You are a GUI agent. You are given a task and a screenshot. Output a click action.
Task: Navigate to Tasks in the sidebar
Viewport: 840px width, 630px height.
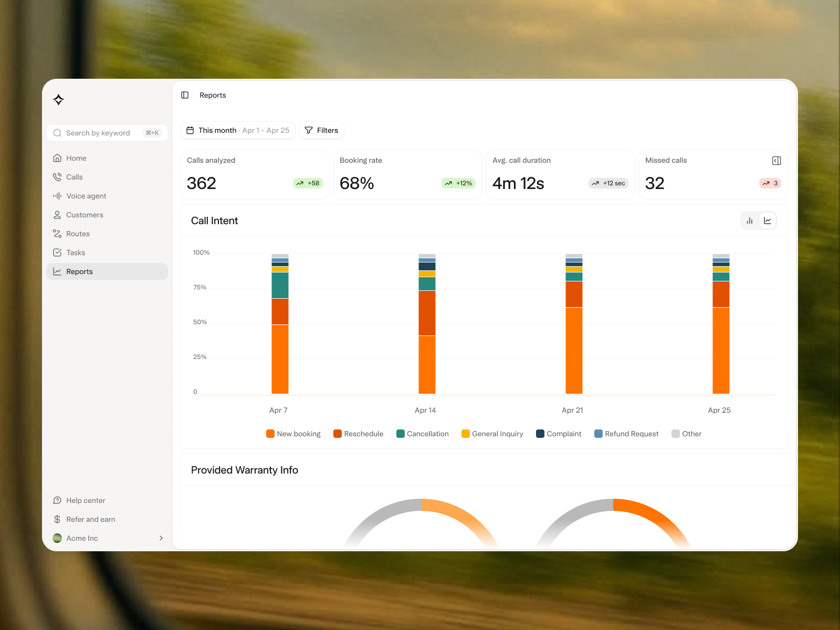pyautogui.click(x=76, y=253)
